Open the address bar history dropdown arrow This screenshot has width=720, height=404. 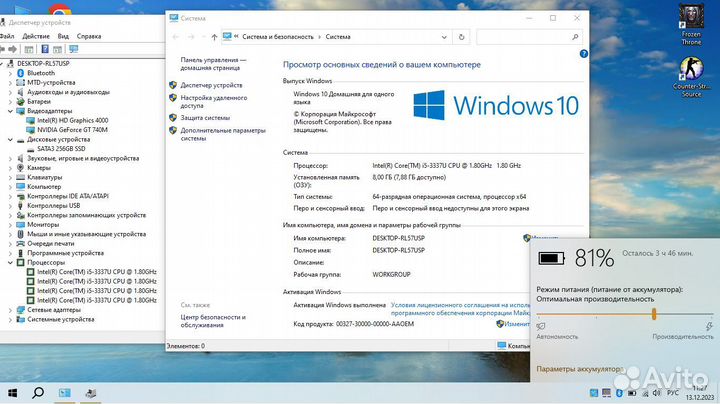tap(444, 37)
